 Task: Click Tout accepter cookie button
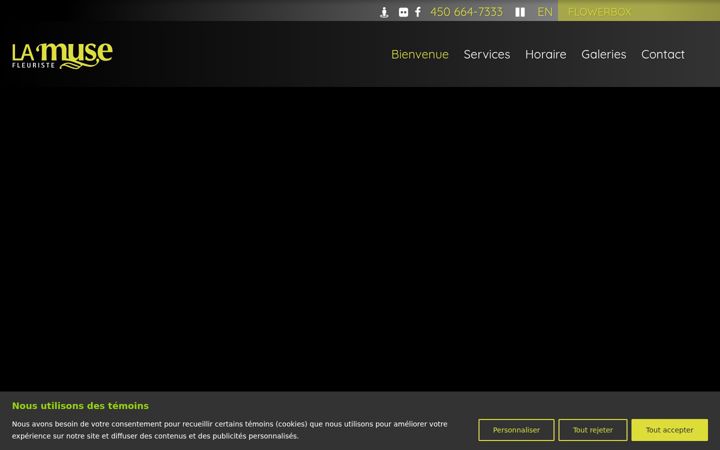[669, 430]
